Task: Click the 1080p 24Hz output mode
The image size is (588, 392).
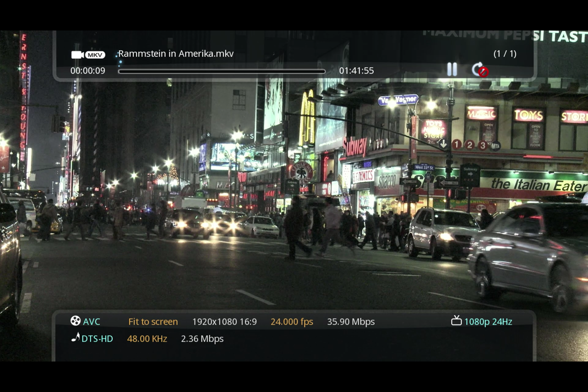Action: click(x=488, y=322)
